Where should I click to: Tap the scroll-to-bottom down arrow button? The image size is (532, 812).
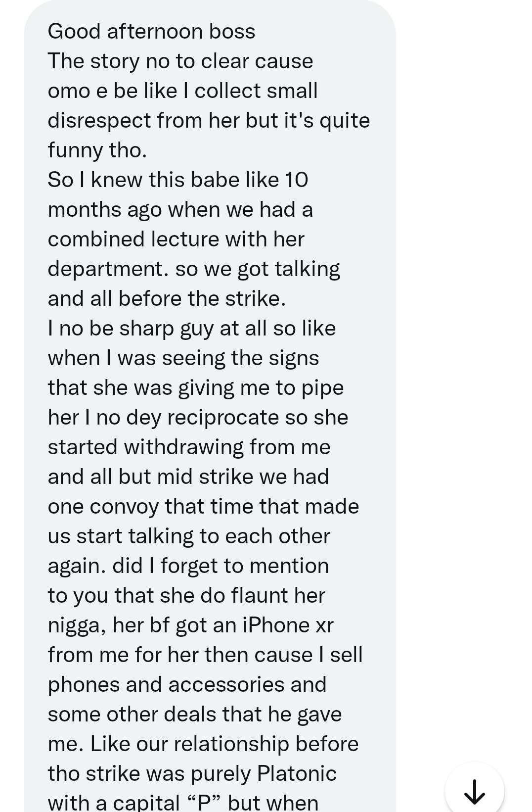pos(474,791)
